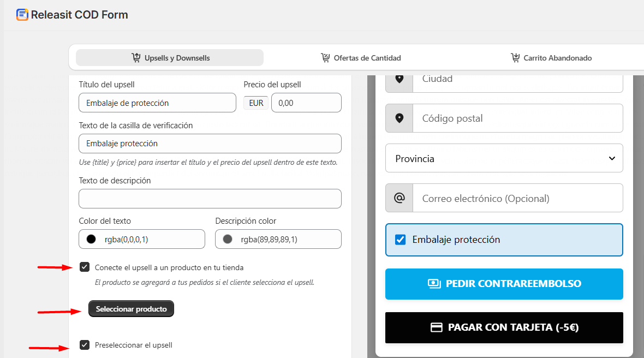Screen dimensions: 644x358
Task: Switch to the Upsells y Downsells tab
Action: [170, 58]
